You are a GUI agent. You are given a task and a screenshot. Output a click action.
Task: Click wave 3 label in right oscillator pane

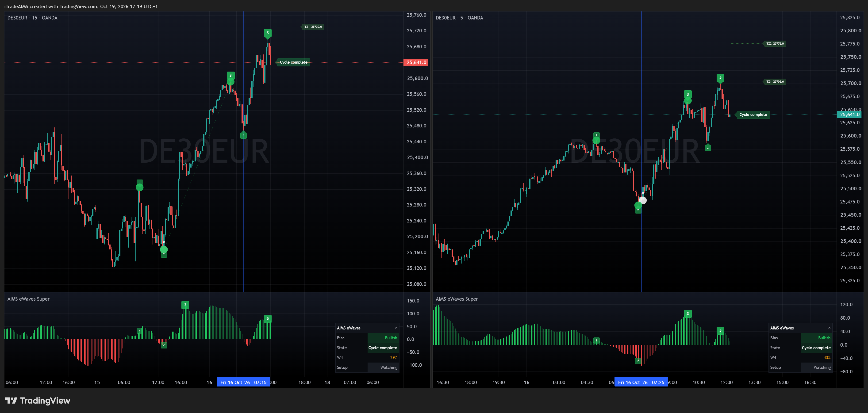coord(688,314)
